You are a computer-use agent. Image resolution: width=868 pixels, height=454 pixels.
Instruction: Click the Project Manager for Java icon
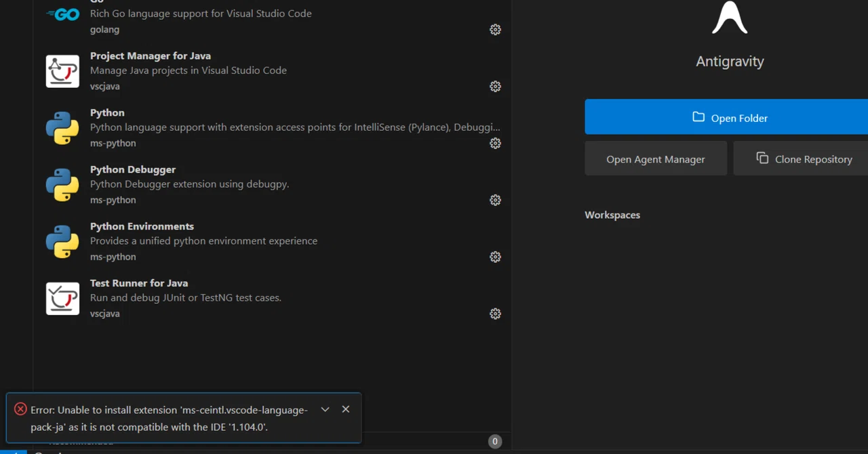pyautogui.click(x=62, y=71)
